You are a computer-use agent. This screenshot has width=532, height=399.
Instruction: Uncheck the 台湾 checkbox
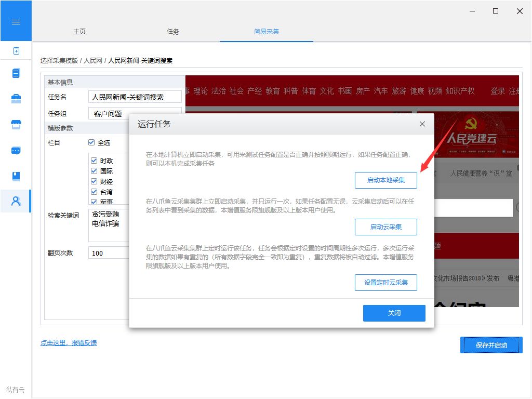95,192
